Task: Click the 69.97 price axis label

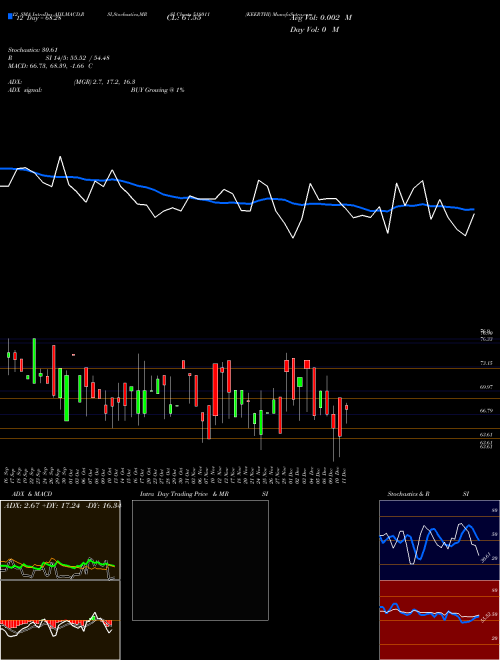Action: click(486, 386)
